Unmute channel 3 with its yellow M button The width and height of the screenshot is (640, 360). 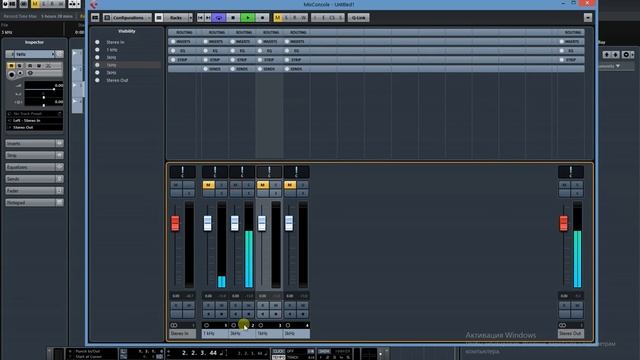(263, 185)
